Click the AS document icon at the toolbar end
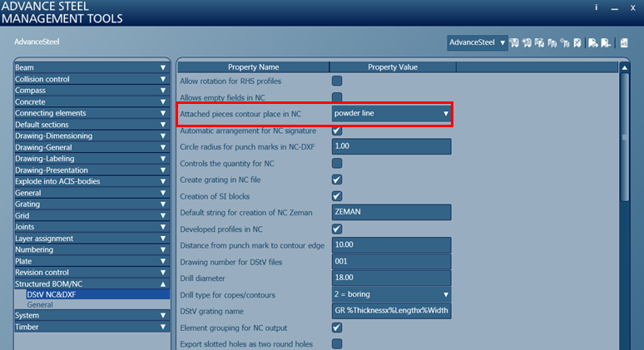The width and height of the screenshot is (644, 350). coord(624,42)
